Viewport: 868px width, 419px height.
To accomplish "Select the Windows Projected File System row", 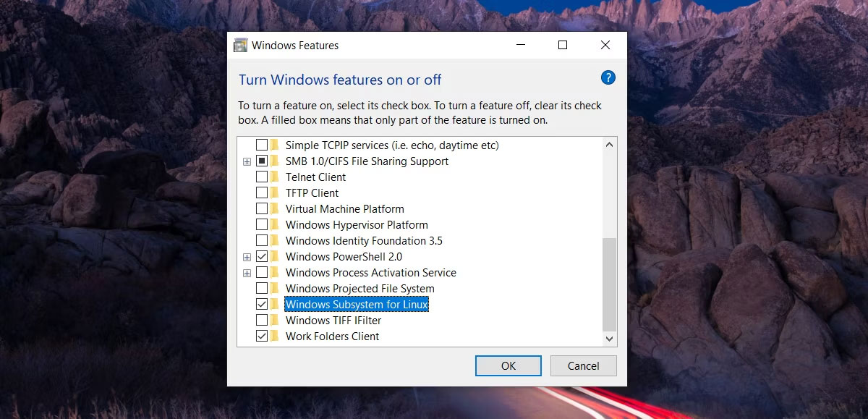I will click(359, 288).
